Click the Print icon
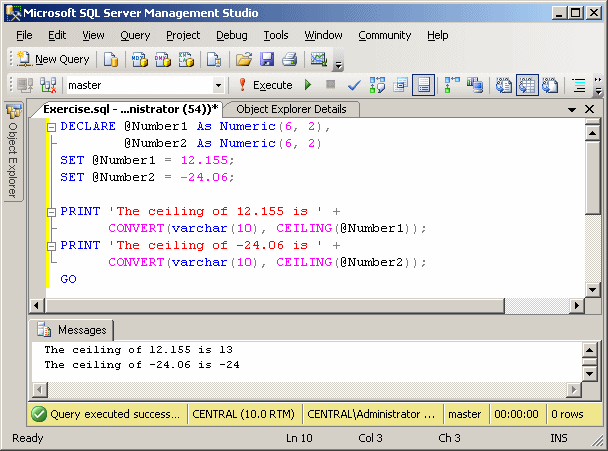Viewport: 608px width, 451px height. point(289,59)
